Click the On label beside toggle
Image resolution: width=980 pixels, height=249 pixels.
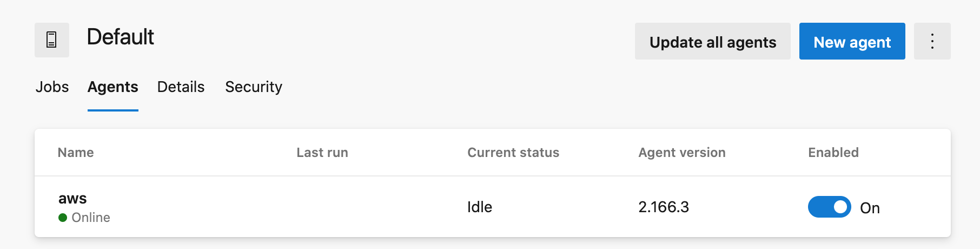pos(870,208)
